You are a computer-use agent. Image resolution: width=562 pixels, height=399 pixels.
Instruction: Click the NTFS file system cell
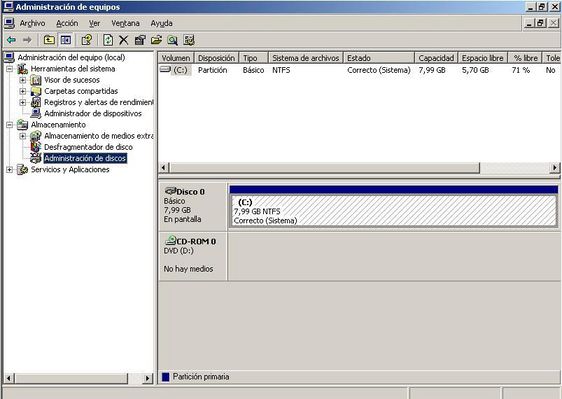point(281,70)
